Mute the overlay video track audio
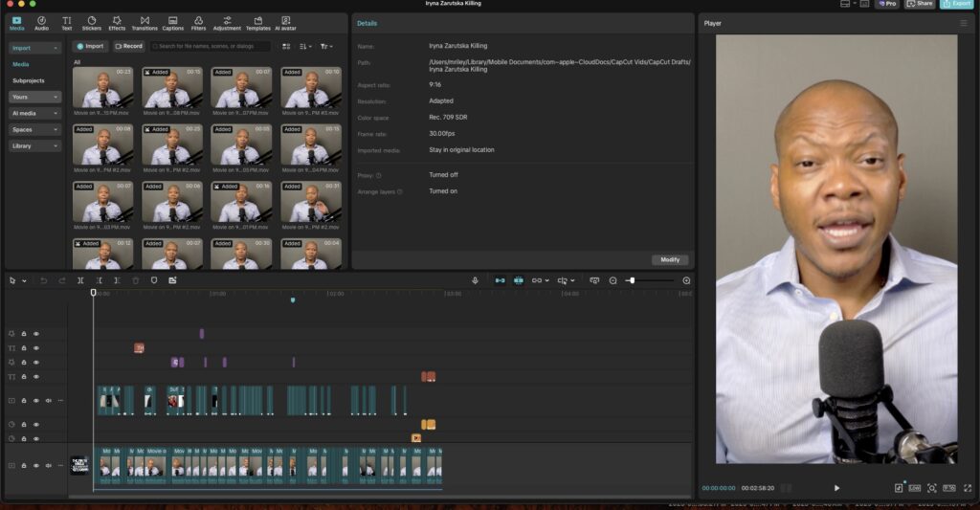The height and width of the screenshot is (510, 980). pyautogui.click(x=48, y=401)
